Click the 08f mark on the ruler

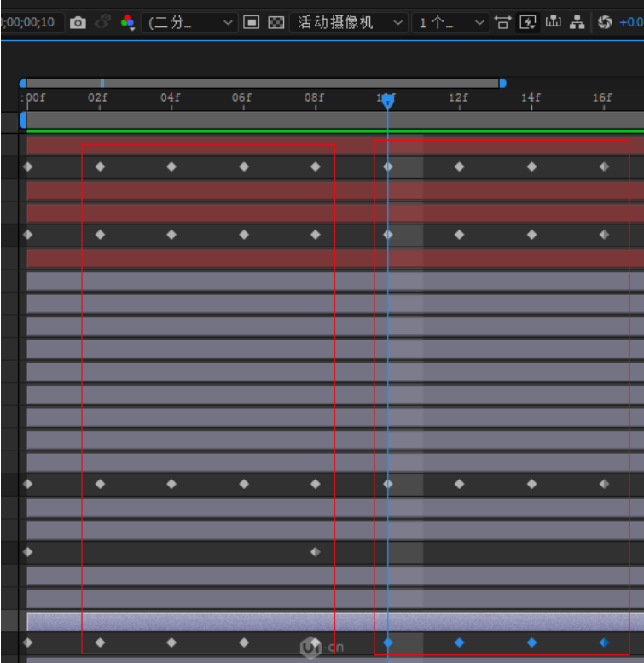coord(315,97)
